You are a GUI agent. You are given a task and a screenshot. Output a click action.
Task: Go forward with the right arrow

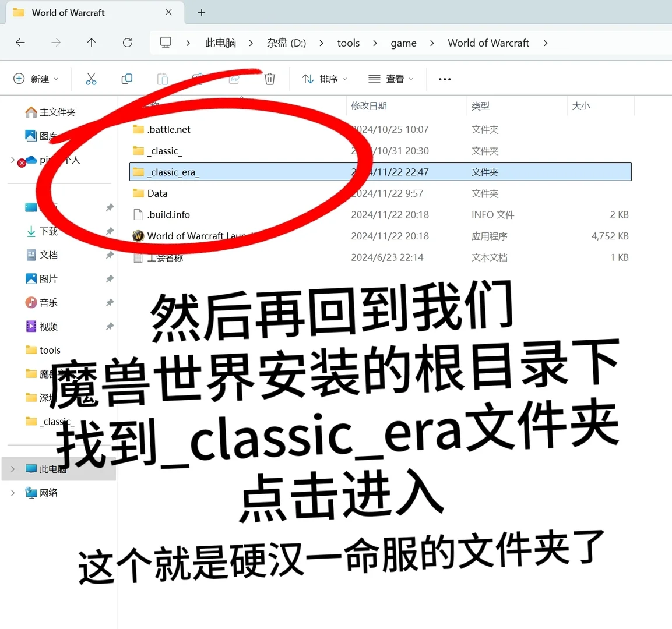[56, 43]
